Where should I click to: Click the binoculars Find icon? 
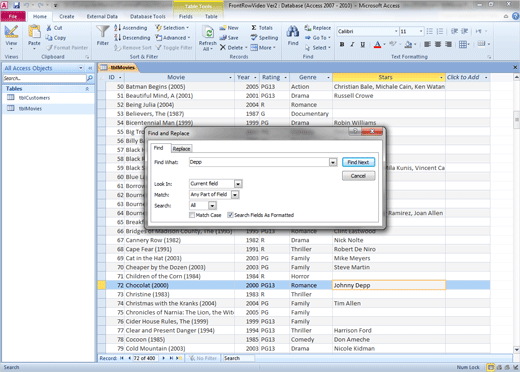[x=293, y=31]
